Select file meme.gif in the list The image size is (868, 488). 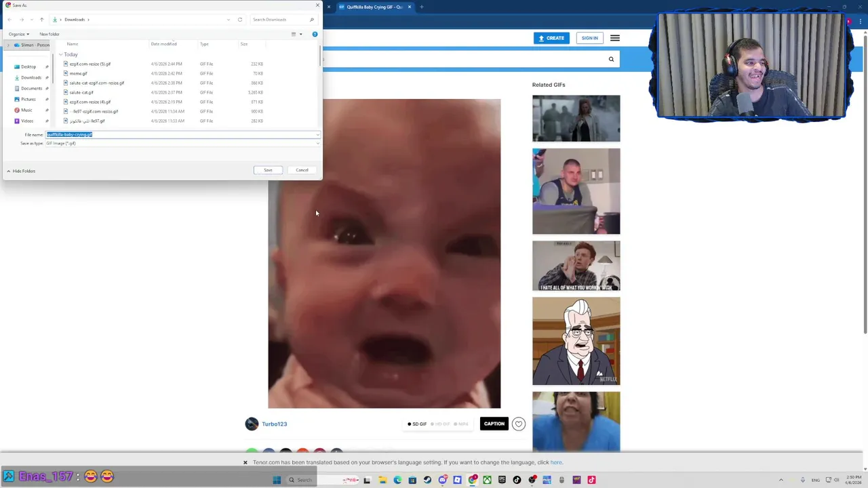coord(78,73)
